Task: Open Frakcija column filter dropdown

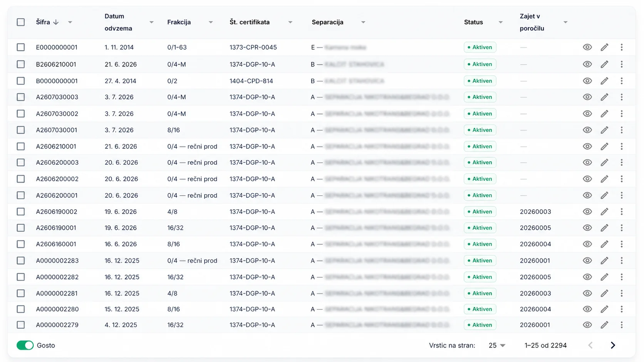Action: point(211,22)
